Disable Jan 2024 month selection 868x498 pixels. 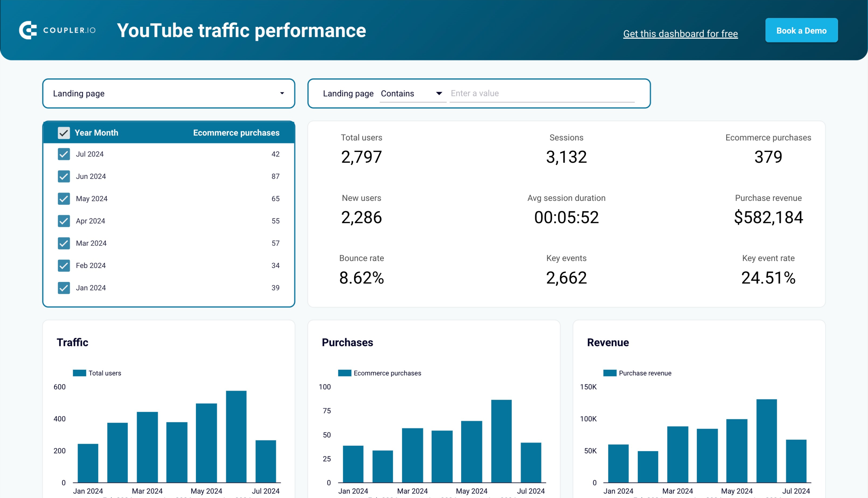pos(64,287)
